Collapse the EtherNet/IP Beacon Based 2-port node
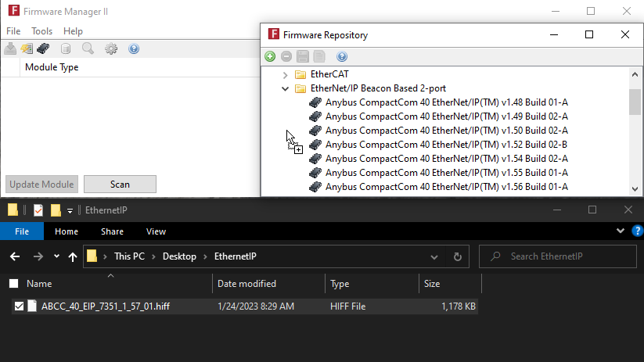The height and width of the screenshot is (362, 644). click(x=285, y=88)
